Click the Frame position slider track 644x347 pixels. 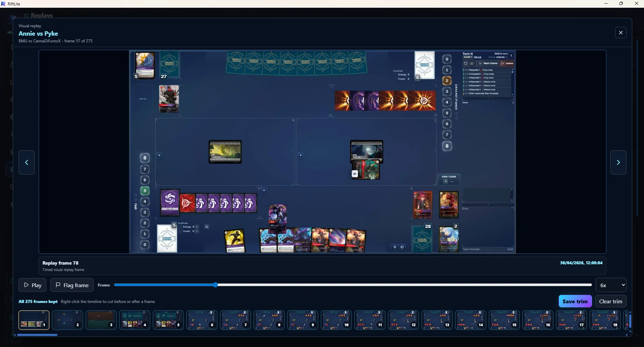[353, 285]
